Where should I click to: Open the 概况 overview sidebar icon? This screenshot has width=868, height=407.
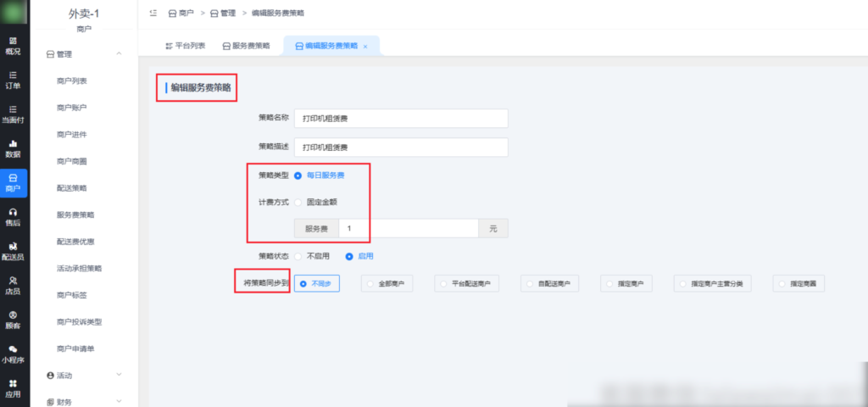point(13,47)
